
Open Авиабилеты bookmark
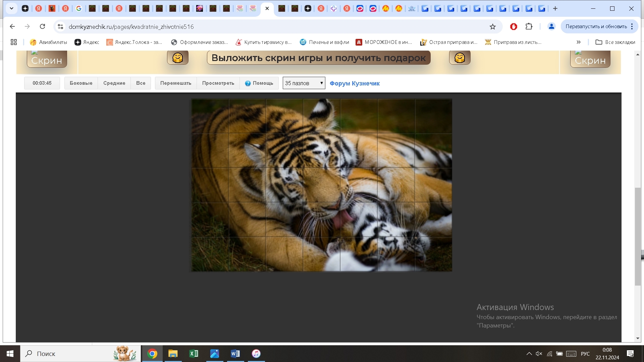point(48,42)
